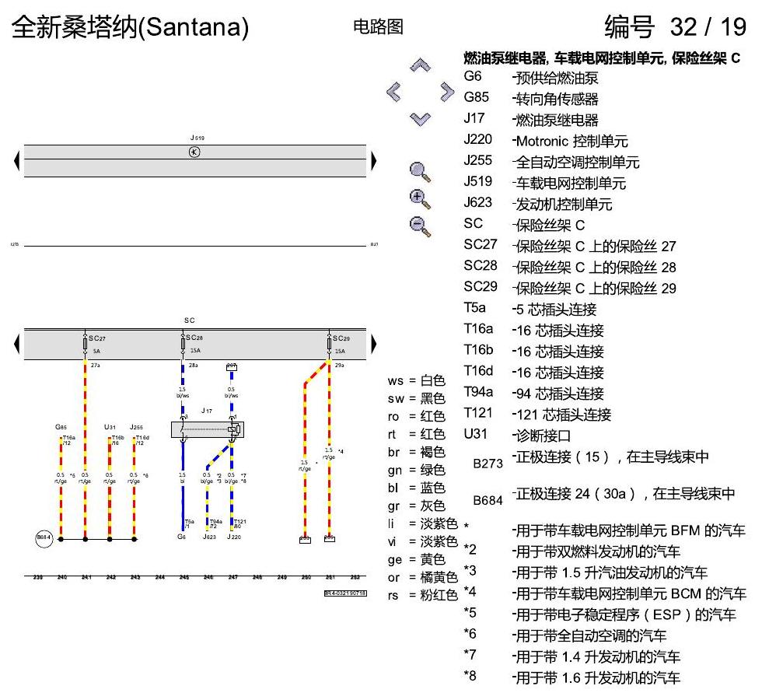Screen dimensions: 762x700
Task: Click legend entry B273 正极连接 (15)
Action: click(591, 460)
